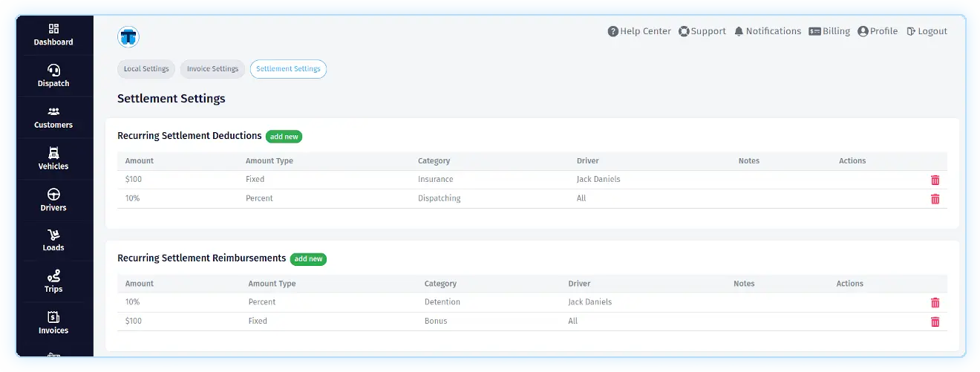Delete the $100 Bonus reimbursement row

pyautogui.click(x=935, y=322)
